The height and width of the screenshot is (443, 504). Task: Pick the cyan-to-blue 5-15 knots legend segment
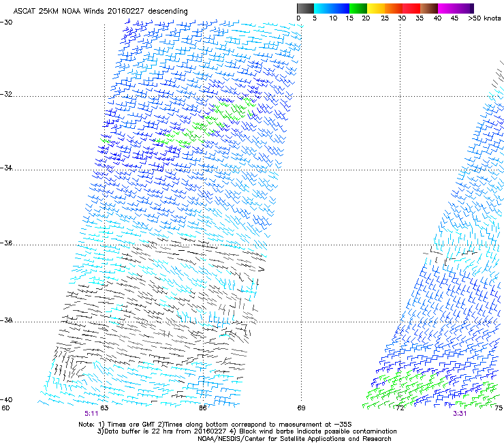click(332, 8)
